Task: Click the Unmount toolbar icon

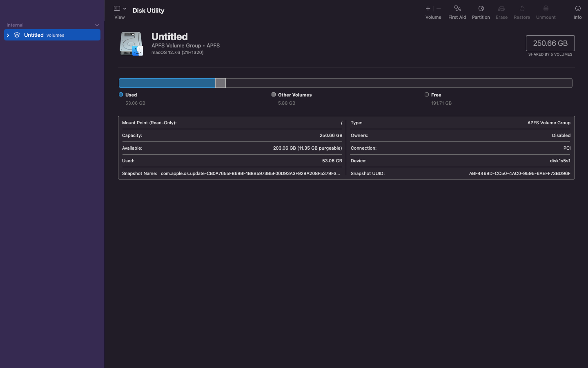Action: [546, 9]
